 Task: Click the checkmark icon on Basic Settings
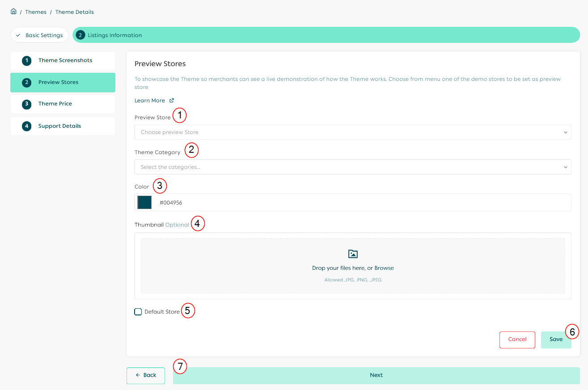(x=18, y=34)
